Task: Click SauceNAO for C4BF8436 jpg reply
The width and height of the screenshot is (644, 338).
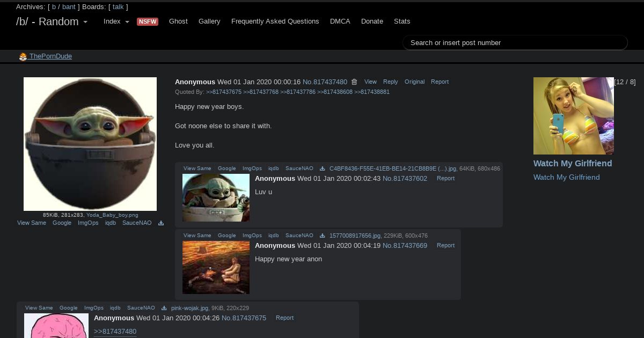Action: point(299,168)
